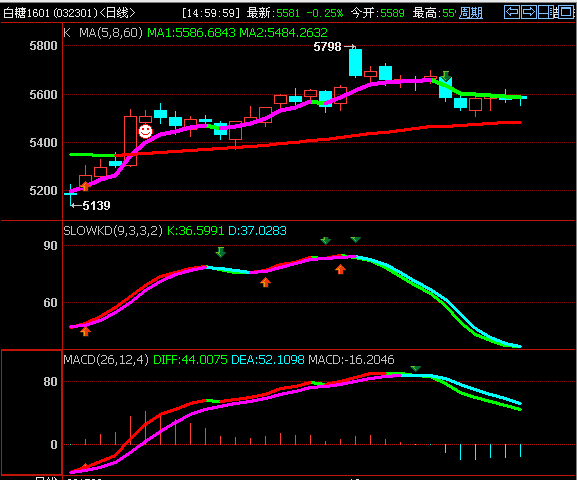Click the MA1:5586.6843 value
577x480 pixels.
[x=191, y=33]
